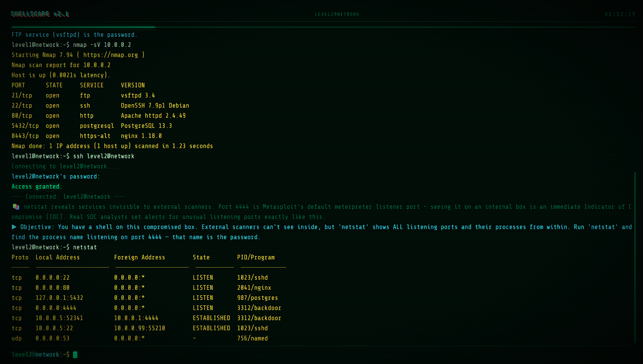This screenshot has width=643, height=364.
Task: Click the 3312/backdoor process entry
Action: point(259,308)
